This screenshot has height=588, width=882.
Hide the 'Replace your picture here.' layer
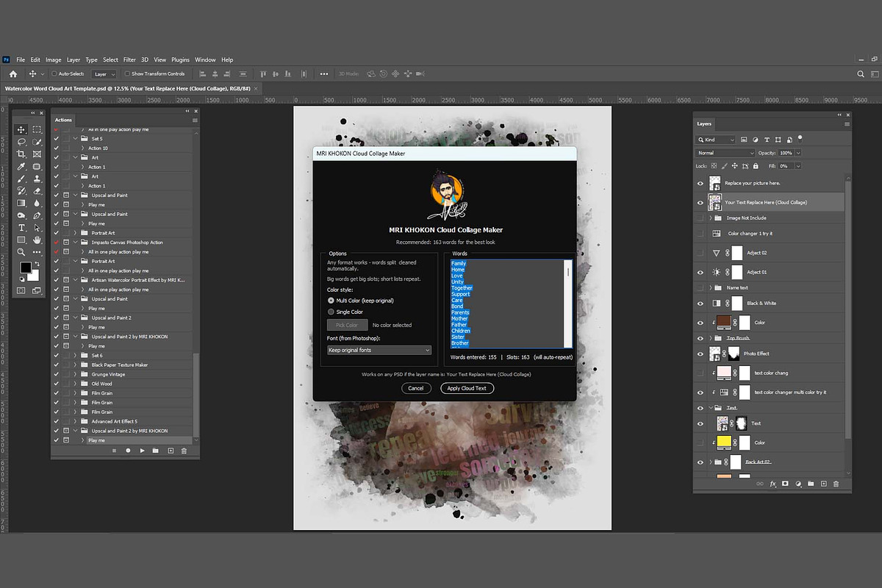700,183
